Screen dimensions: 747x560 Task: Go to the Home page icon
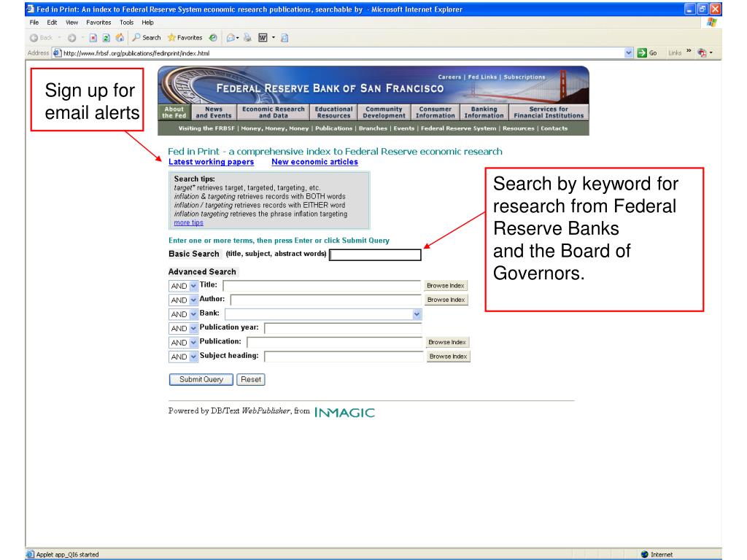point(120,38)
